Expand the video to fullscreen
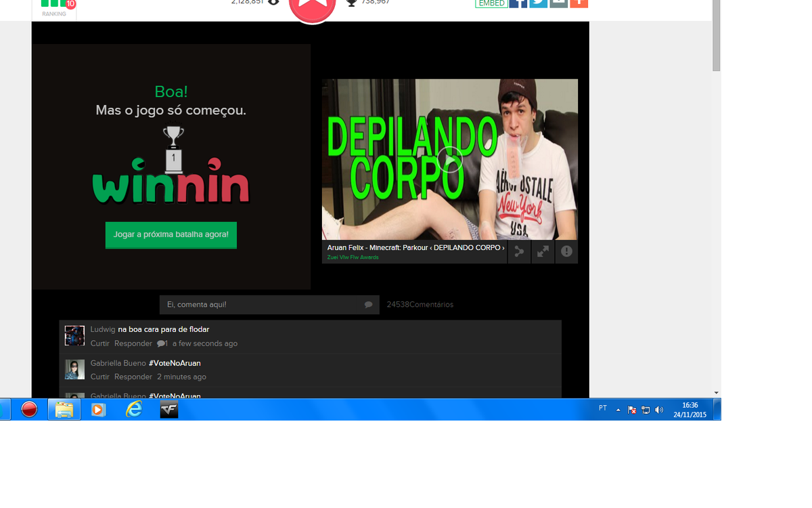The image size is (812, 508). point(543,252)
